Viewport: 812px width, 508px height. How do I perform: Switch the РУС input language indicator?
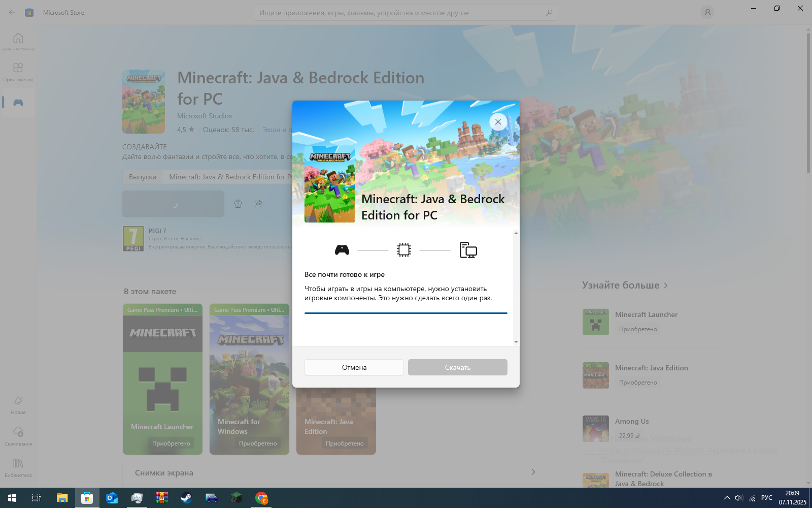[x=767, y=498]
